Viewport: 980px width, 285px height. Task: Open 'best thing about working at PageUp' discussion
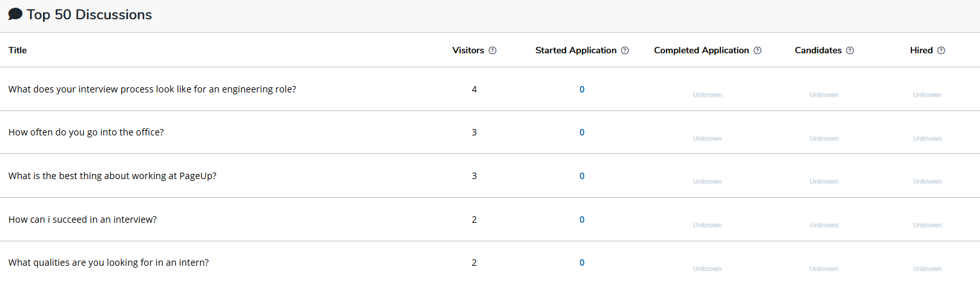[x=112, y=176]
